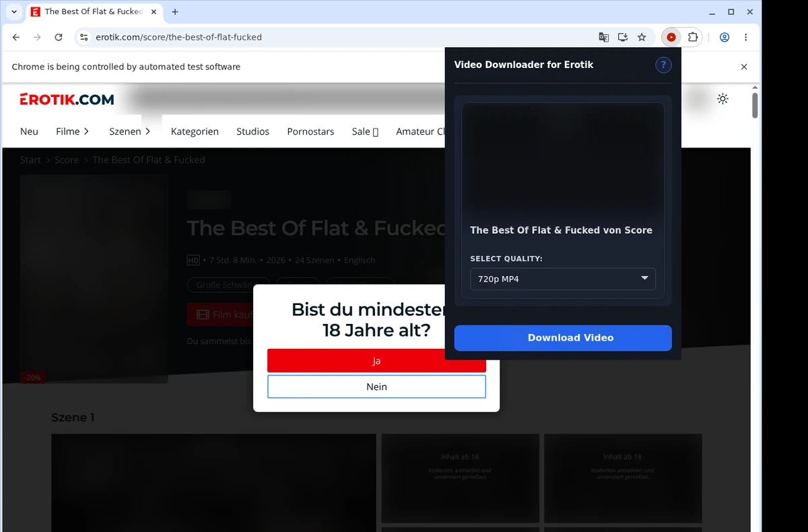The image size is (808, 532).
Task: Open Chrome three-dot menu
Action: tap(746, 37)
